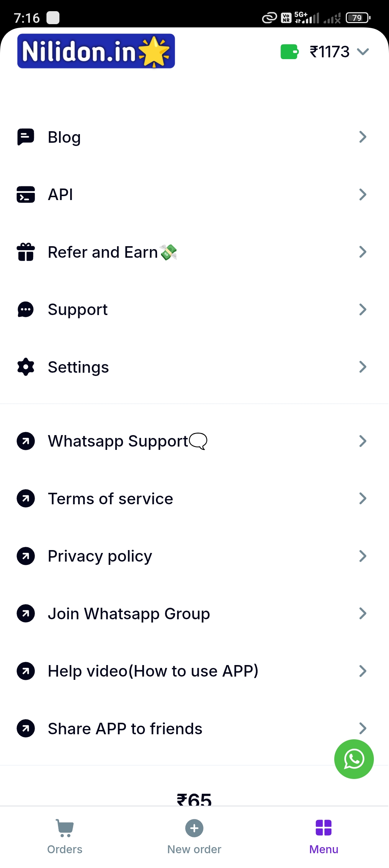
Task: Tap the green floating WhatsApp chat button
Action: (x=354, y=759)
